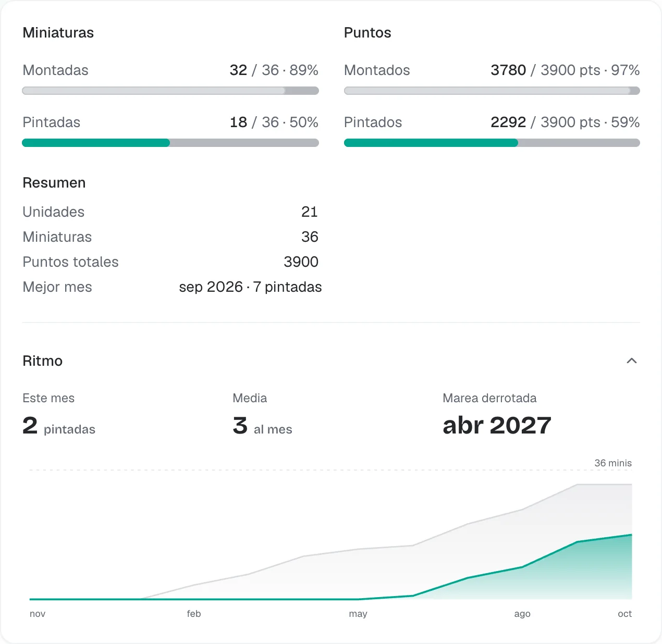Click the "Montados" label

point(377,70)
